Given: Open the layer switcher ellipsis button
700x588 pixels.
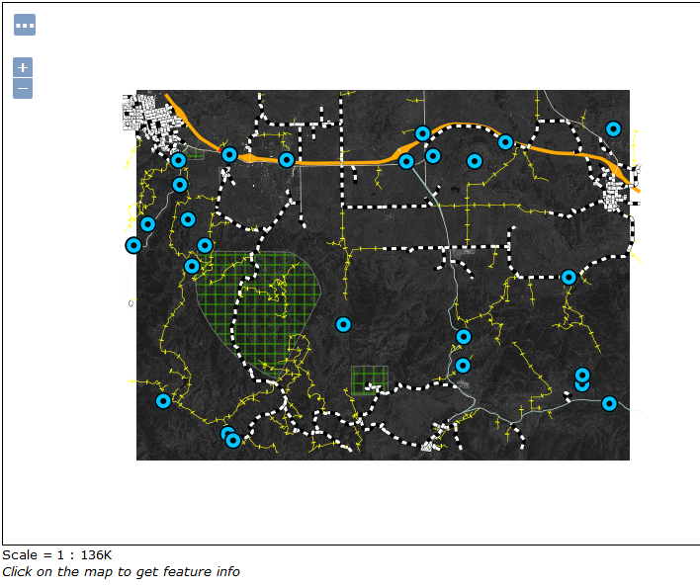Looking at the screenshot, I should pos(25,25).
